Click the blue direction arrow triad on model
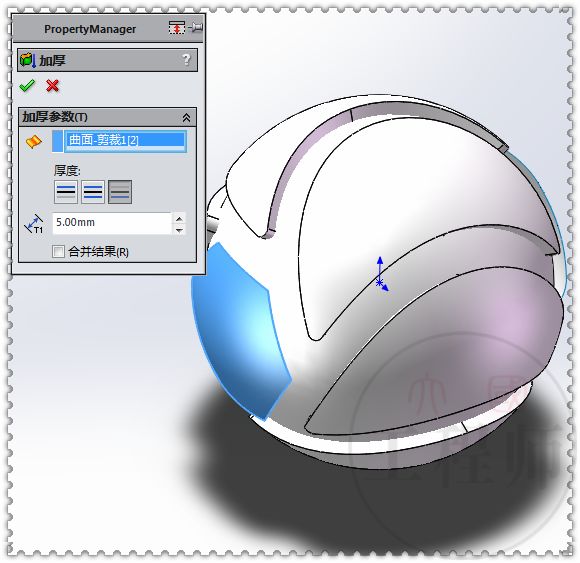The image size is (580, 563). [381, 274]
